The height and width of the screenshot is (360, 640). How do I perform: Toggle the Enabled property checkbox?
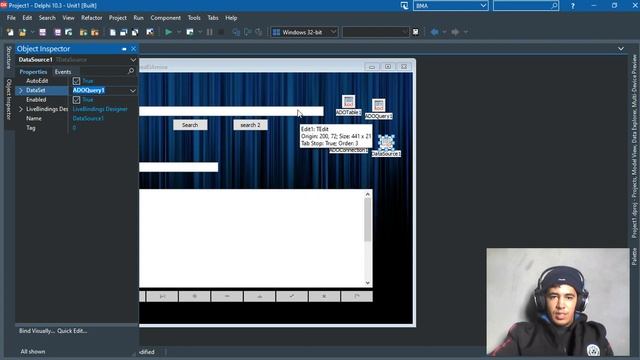[x=76, y=100]
